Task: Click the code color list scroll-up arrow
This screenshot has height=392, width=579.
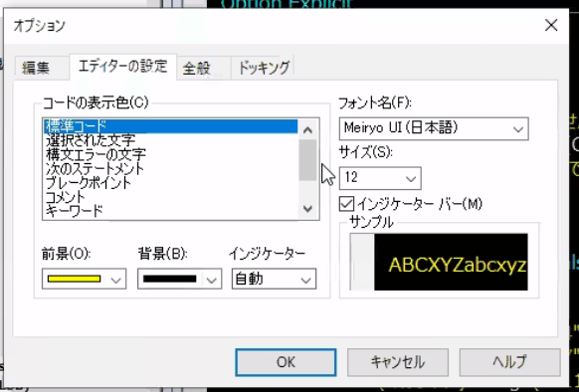Action: coord(307,129)
